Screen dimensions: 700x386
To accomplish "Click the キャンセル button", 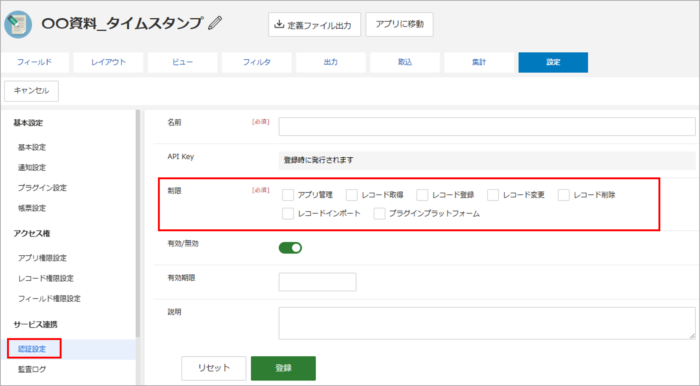I will (31, 91).
